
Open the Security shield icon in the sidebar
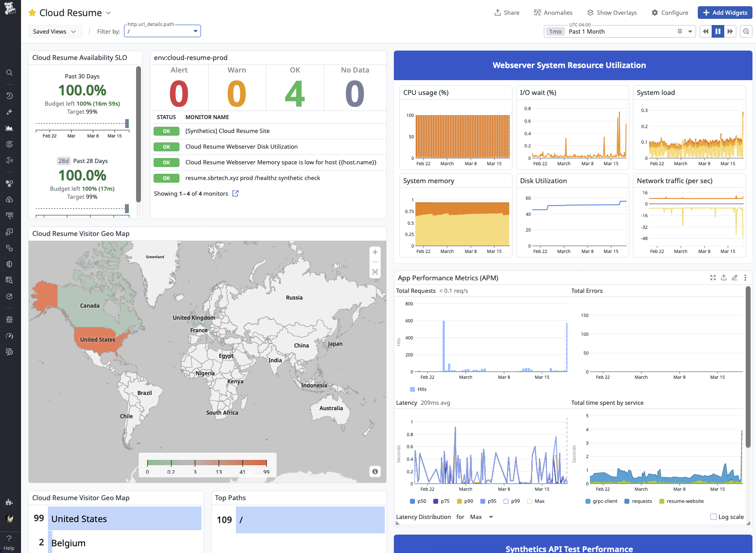click(10, 264)
